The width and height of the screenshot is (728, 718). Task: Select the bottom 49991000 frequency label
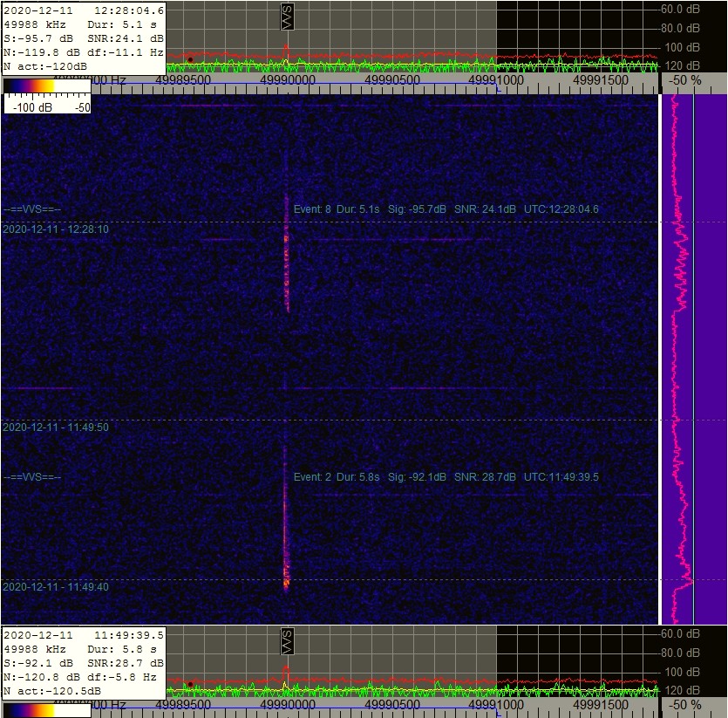pyautogui.click(x=496, y=705)
